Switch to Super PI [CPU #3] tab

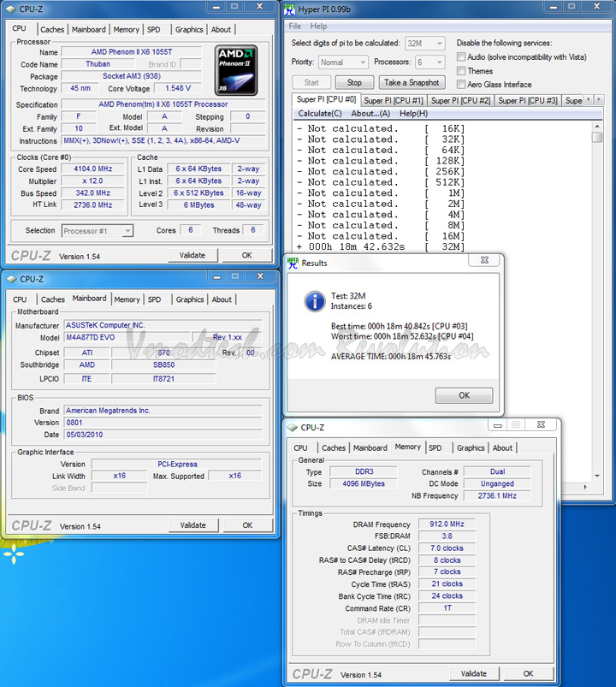coord(528,101)
